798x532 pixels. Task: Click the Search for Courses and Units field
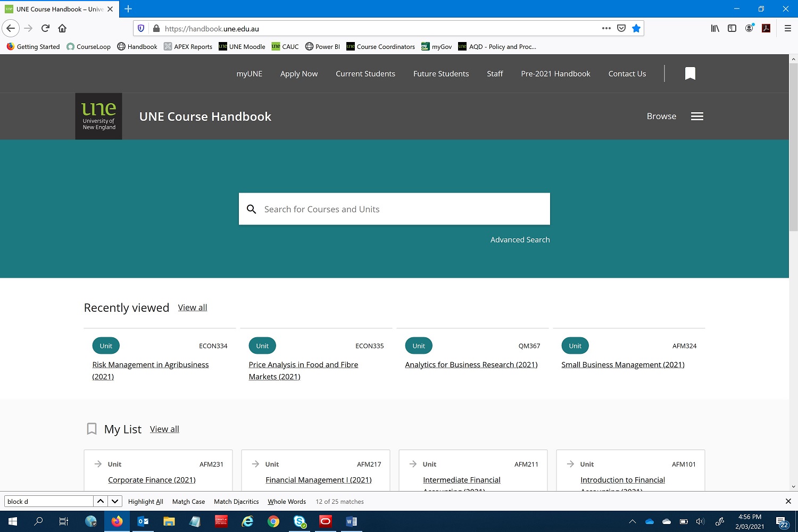(394, 209)
